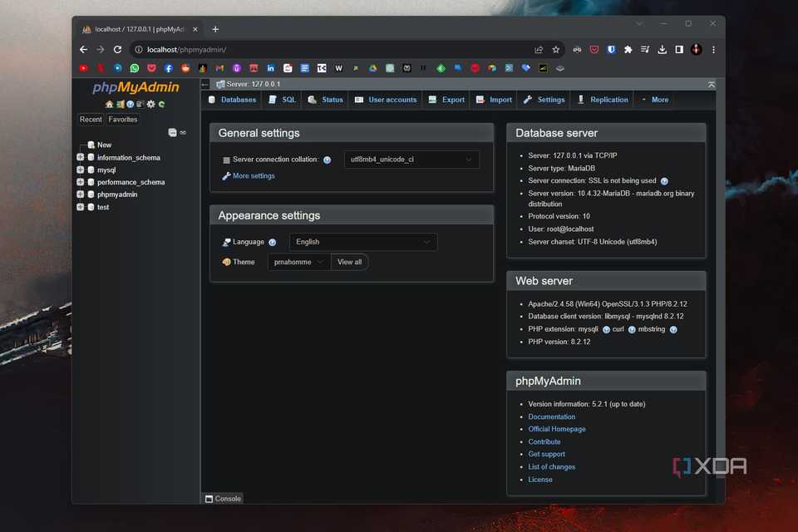Click the collapse all icon in navigation tree
Screen dimensions: 798x532
coord(172,133)
